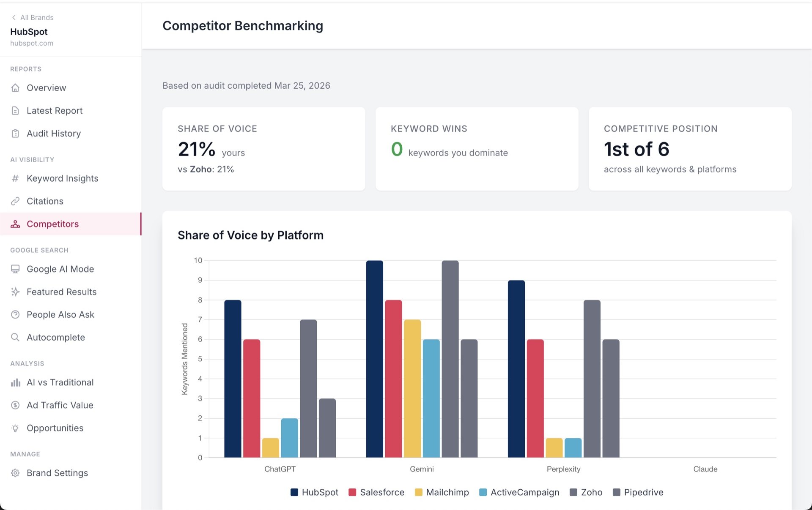Toggle the Salesforce legend swatch

pos(352,492)
